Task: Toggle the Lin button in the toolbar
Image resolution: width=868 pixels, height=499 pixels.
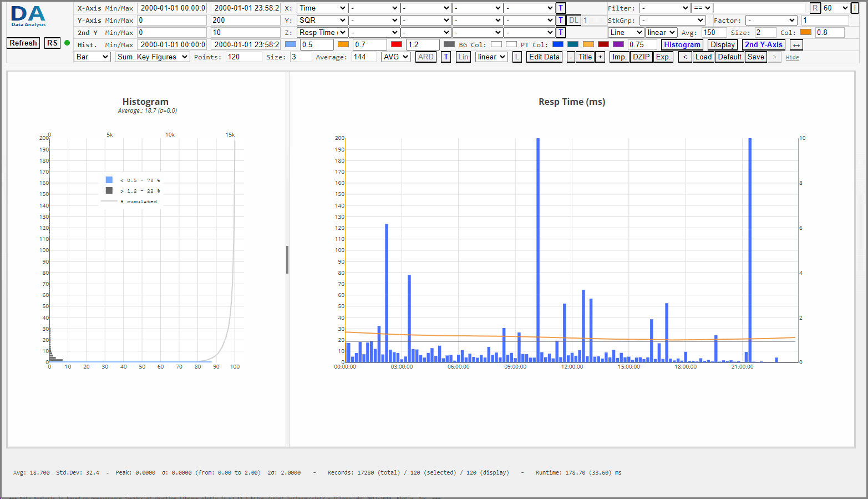Action: click(463, 57)
